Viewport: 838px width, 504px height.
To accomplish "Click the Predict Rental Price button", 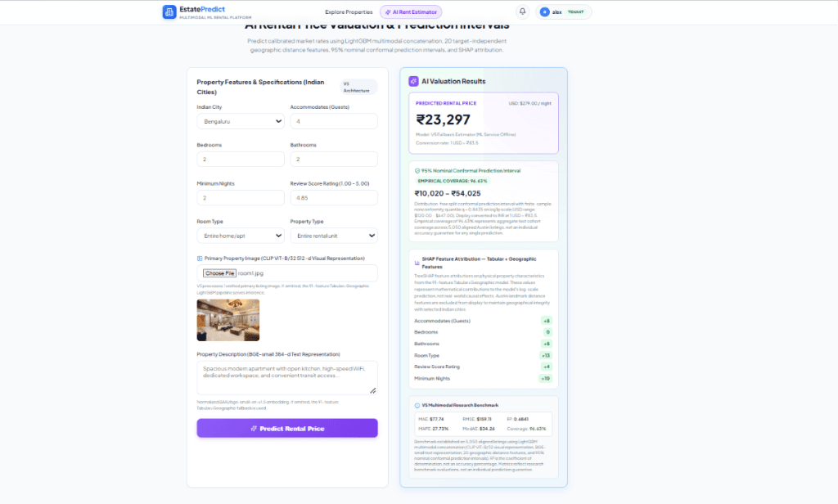I will click(287, 428).
